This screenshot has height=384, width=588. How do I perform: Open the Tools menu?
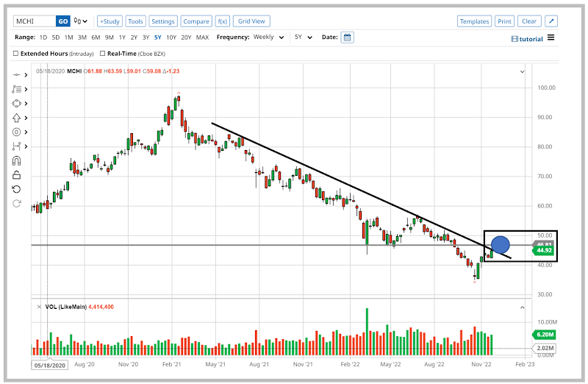pos(135,21)
